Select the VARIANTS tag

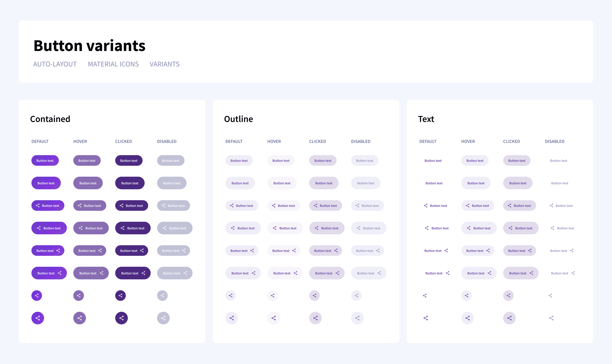coord(164,64)
